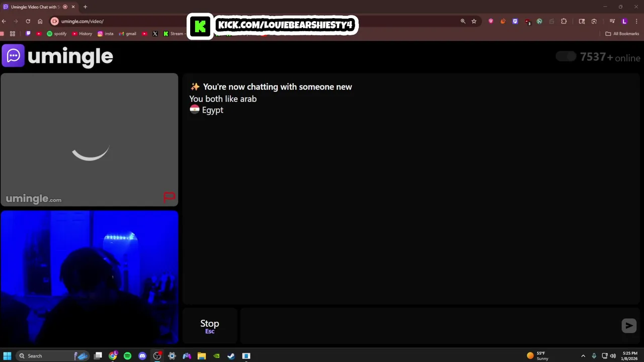644x362 pixels.
Task: Click the "Egypt" country label
Action: [x=212, y=110]
